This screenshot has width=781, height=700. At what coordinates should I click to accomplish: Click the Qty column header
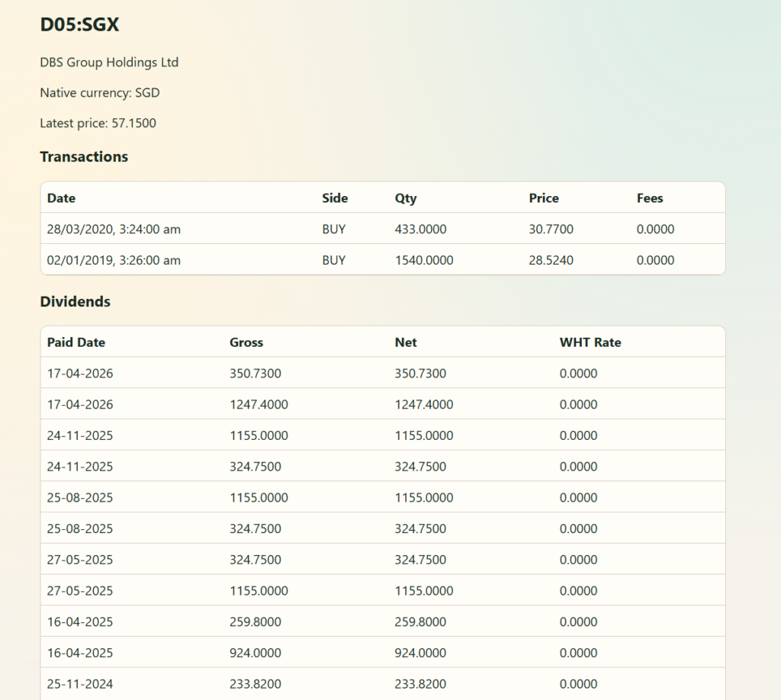point(406,198)
